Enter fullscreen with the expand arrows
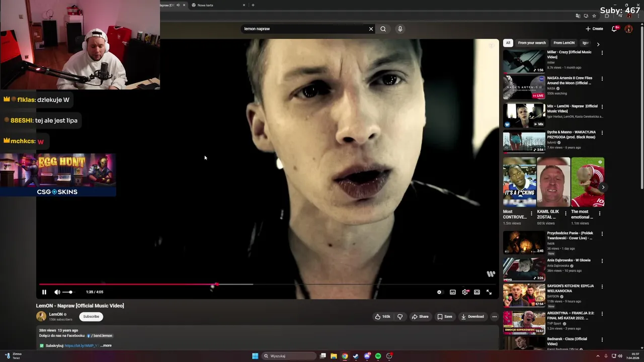Screen dimensions: 644x362 (489, 292)
